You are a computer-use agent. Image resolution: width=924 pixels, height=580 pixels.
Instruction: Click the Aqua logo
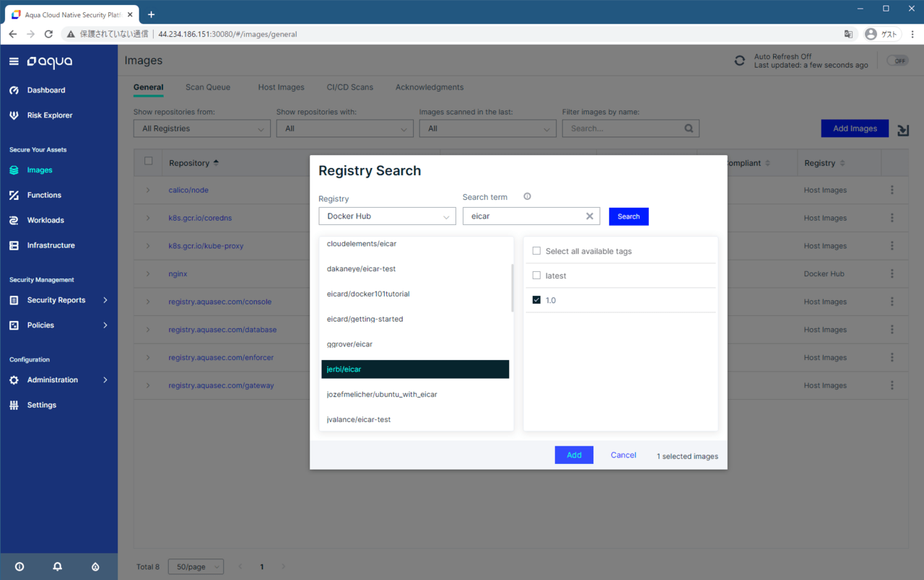click(x=50, y=62)
